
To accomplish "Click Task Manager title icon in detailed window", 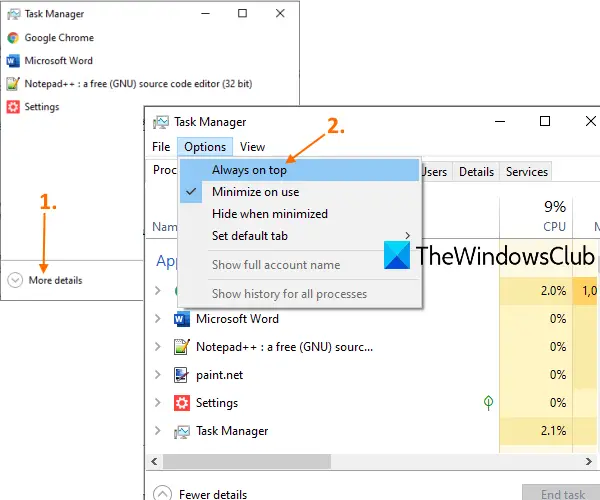I will (161, 122).
